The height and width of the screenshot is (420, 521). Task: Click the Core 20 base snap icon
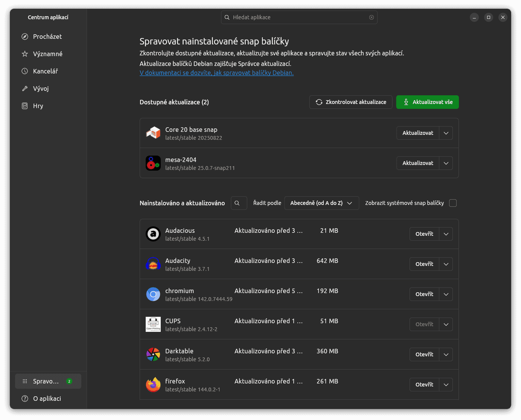click(x=153, y=133)
